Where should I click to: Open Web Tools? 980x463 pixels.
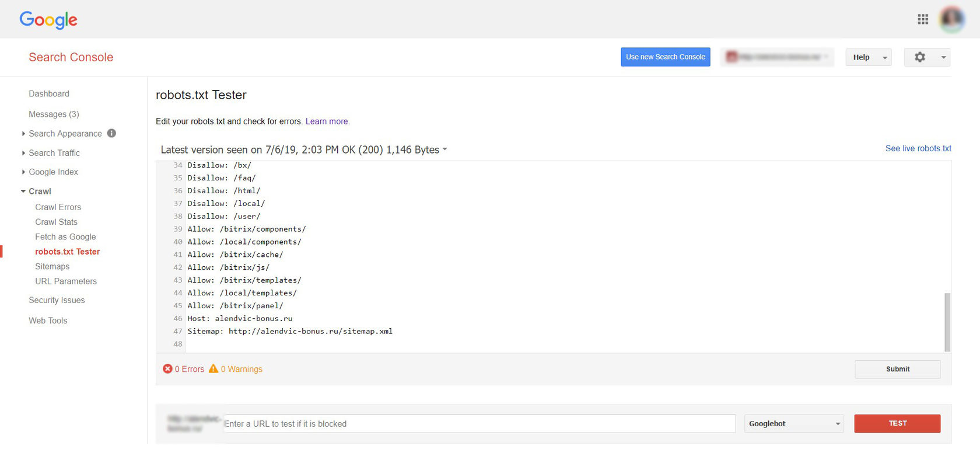tap(48, 321)
